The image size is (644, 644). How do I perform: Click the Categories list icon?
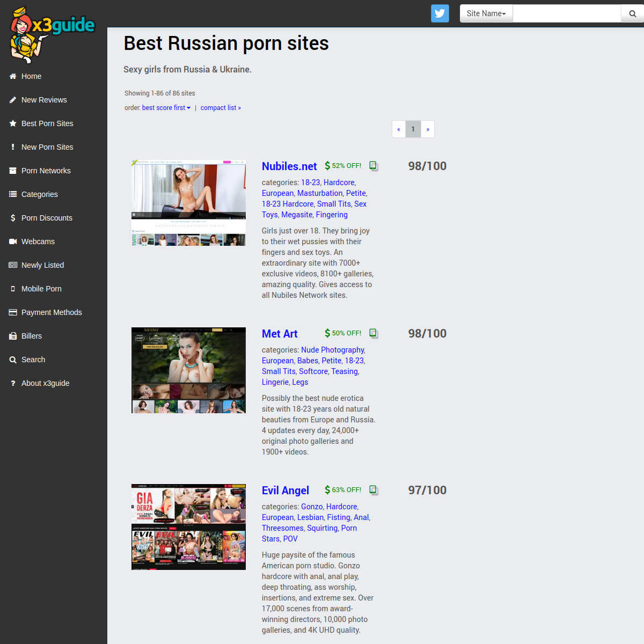[x=13, y=194]
